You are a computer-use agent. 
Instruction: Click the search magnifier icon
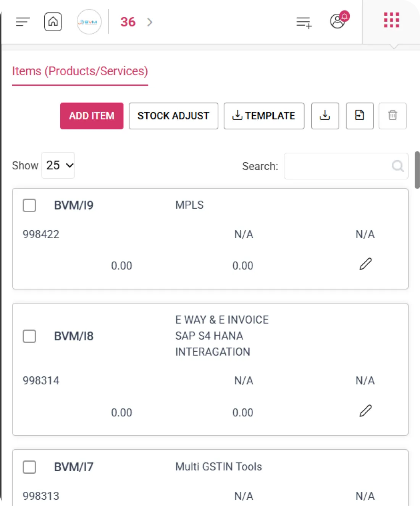tap(397, 166)
